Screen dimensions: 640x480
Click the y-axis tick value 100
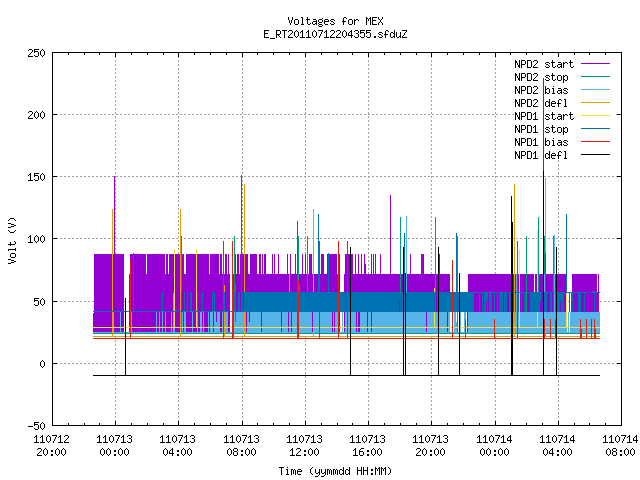click(36, 240)
